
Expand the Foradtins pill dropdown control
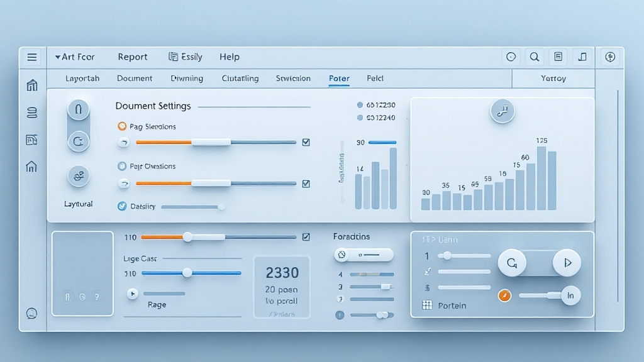coord(364,255)
